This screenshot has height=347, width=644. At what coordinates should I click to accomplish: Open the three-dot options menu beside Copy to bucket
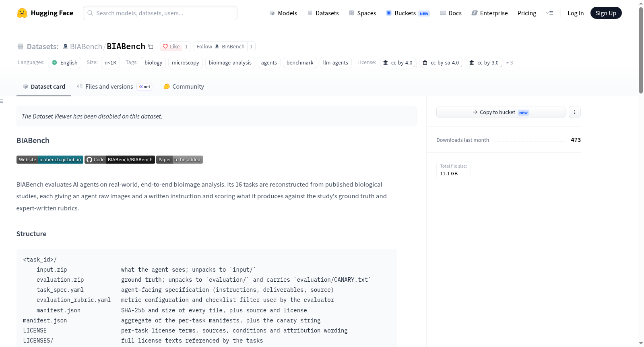575,112
